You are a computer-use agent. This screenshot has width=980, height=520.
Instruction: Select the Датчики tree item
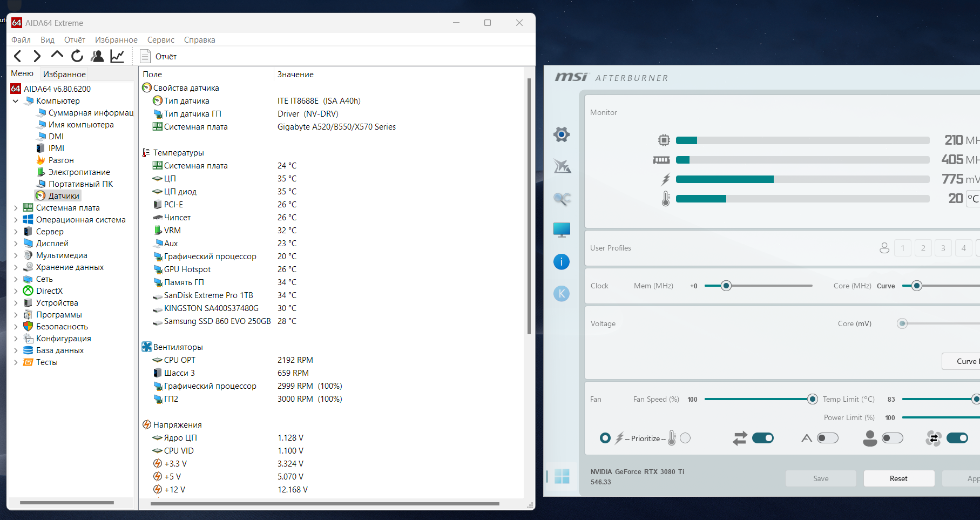tap(58, 196)
